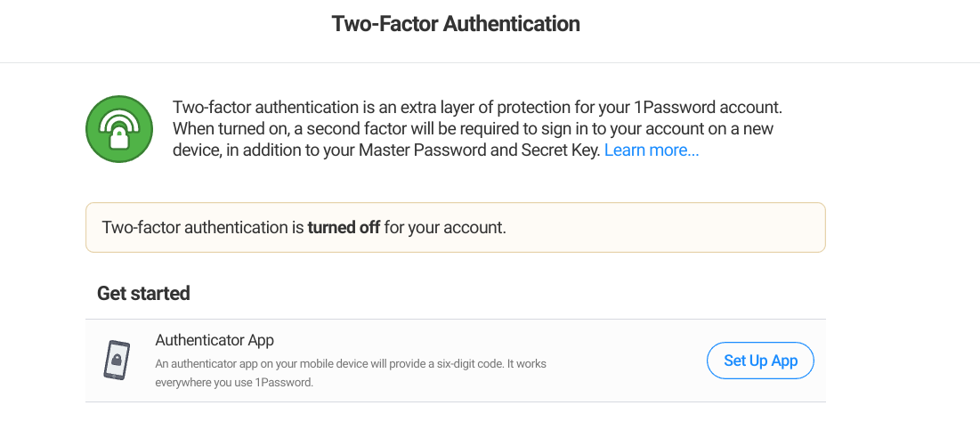The image size is (980, 446).
Task: Click the 'Master Password and Secret Key' text
Action: pyautogui.click(x=479, y=150)
